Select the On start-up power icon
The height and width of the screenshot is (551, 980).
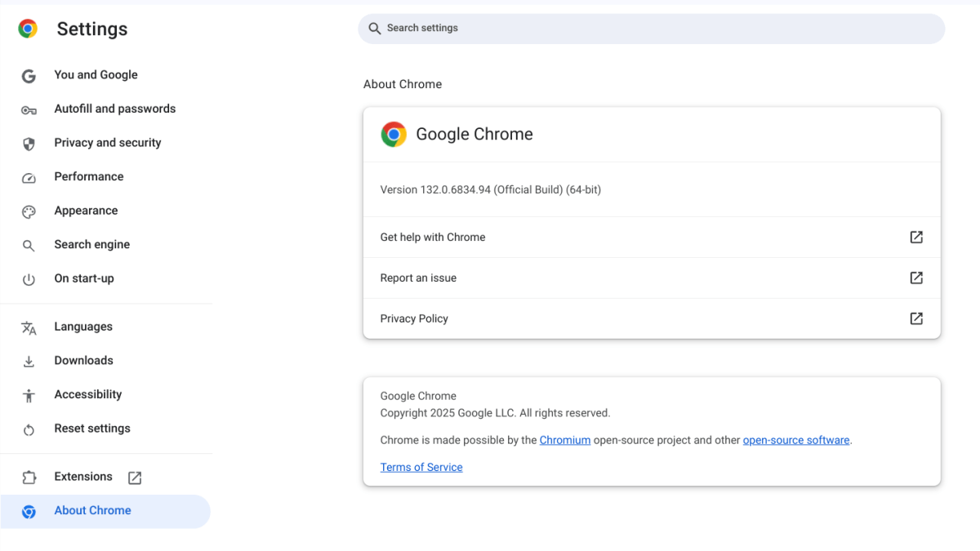click(x=29, y=278)
